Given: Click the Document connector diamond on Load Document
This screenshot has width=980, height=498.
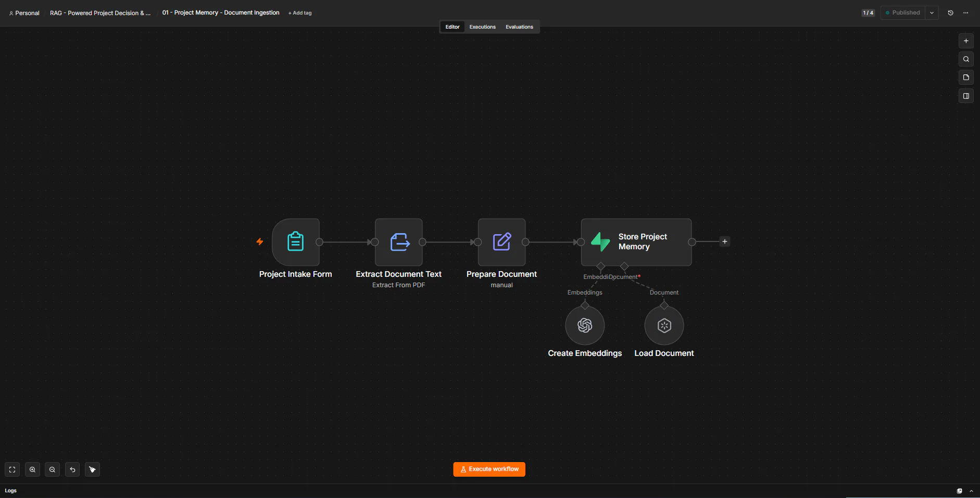Looking at the screenshot, I should 664,305.
